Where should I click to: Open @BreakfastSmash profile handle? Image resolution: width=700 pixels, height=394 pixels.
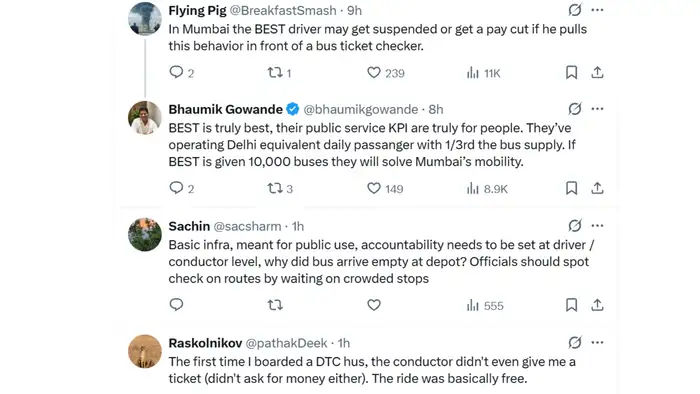pyautogui.click(x=283, y=10)
